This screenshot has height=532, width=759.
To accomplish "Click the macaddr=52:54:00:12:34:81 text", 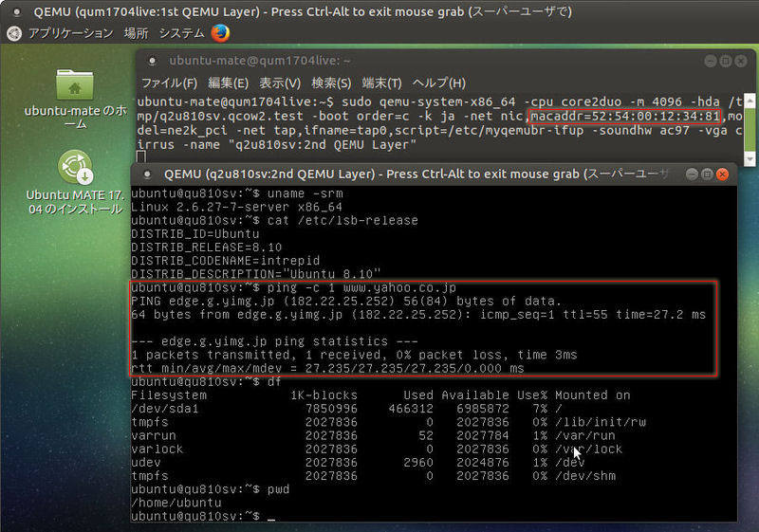I will coord(625,116).
